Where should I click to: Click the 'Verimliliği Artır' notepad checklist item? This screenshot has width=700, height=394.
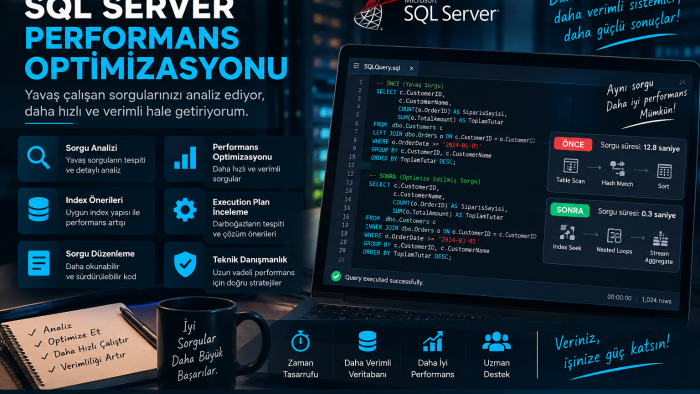pyautogui.click(x=93, y=361)
